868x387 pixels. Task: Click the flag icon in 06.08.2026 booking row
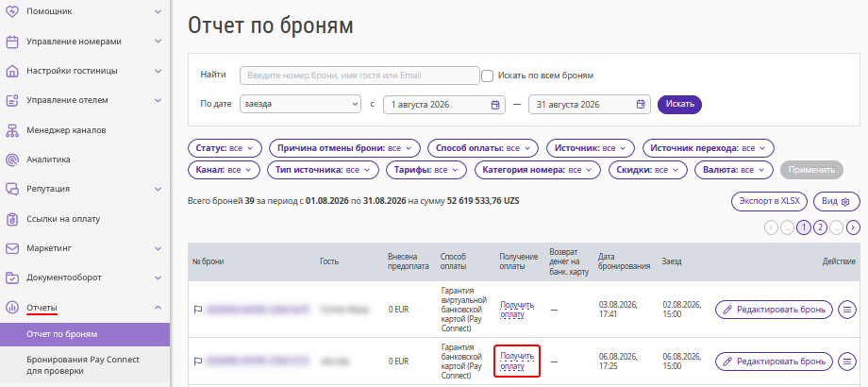pos(197,361)
